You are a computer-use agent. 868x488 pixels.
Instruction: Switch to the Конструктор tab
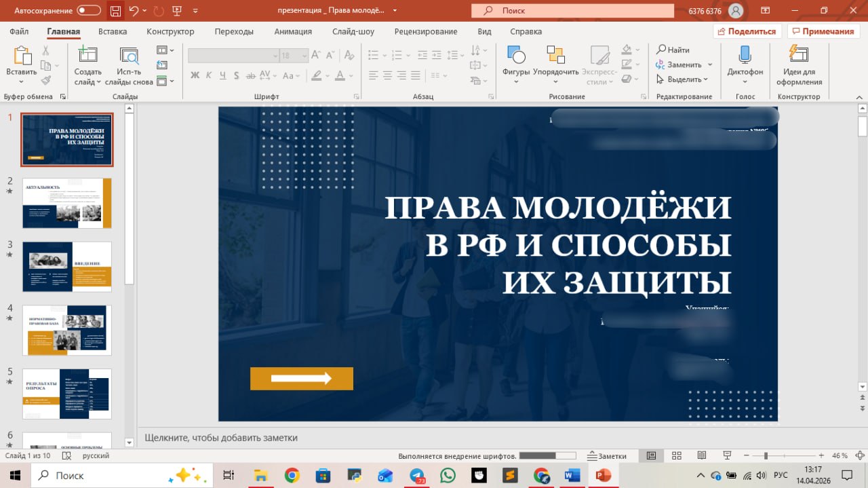point(170,31)
